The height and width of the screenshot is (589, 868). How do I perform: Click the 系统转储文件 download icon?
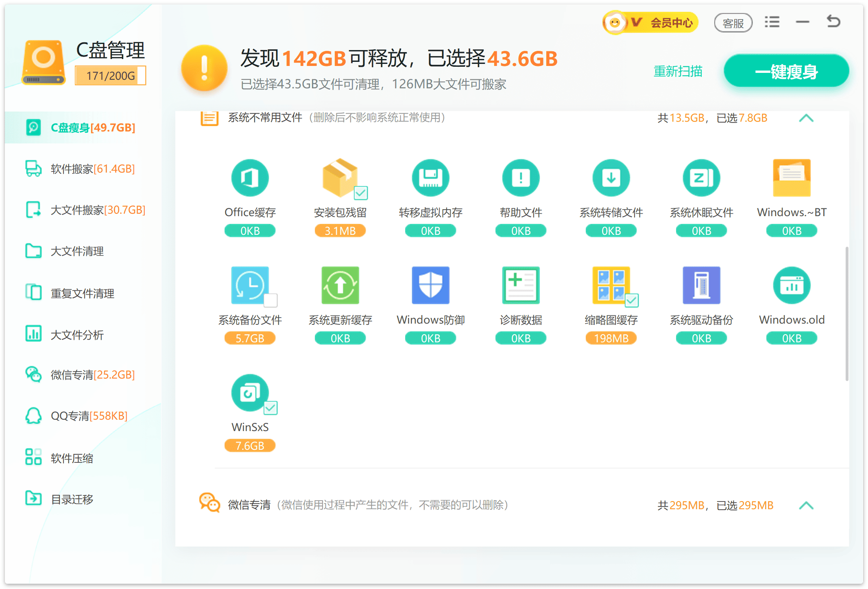tap(611, 177)
